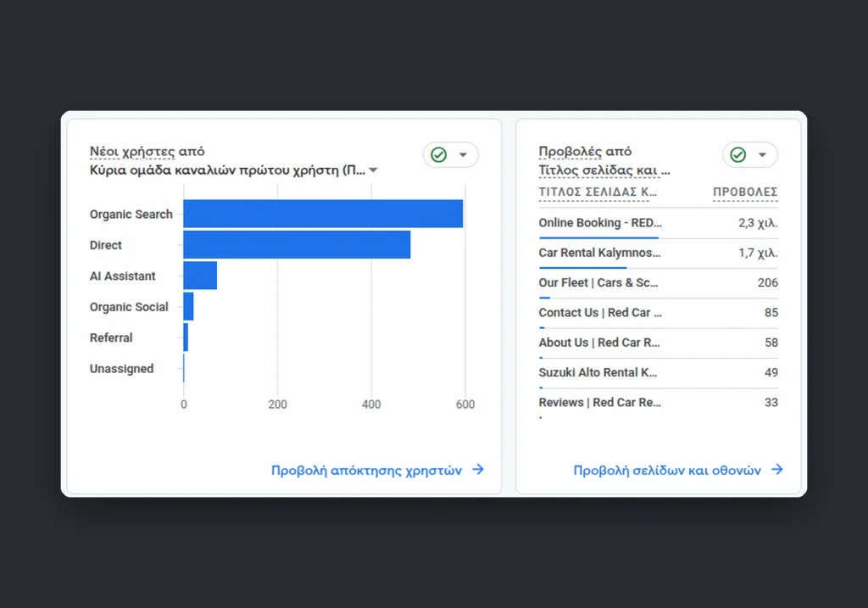Click the 'Νέοι χρήστες' metric label
This screenshot has height=608, width=868.
click(x=132, y=151)
